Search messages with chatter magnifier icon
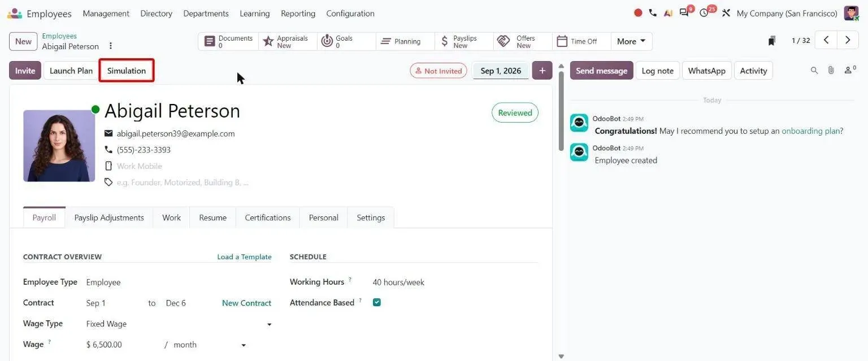 tap(814, 71)
